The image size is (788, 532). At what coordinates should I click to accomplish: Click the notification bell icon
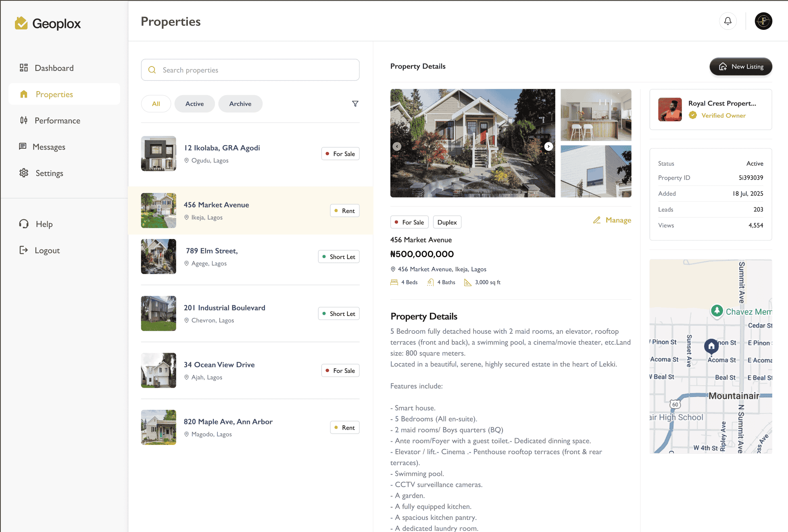pyautogui.click(x=728, y=21)
